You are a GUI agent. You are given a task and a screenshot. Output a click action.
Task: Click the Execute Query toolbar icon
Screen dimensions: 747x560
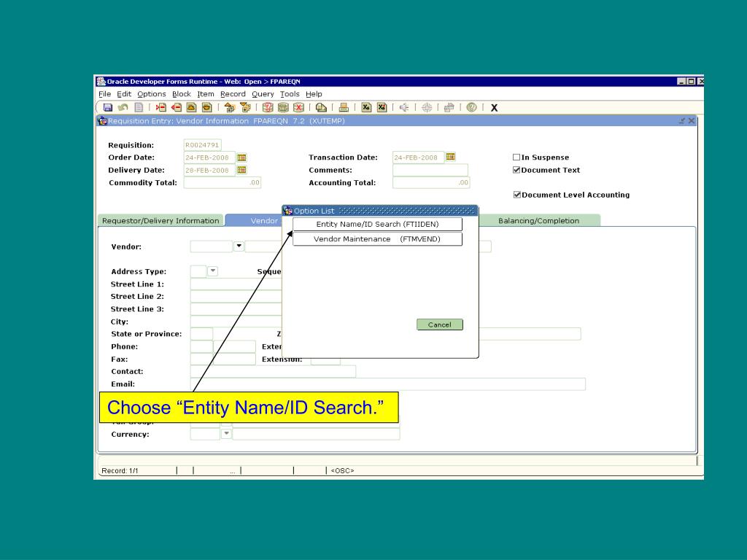point(283,108)
